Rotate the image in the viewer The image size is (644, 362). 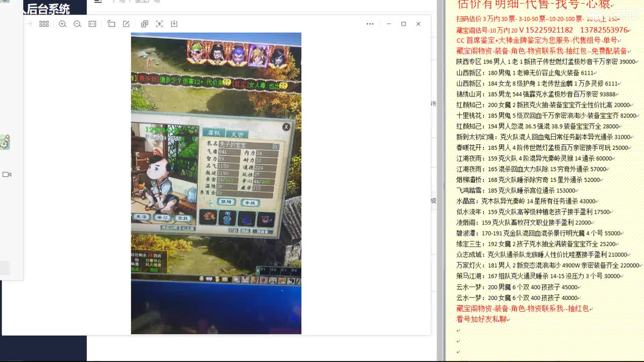[111, 24]
